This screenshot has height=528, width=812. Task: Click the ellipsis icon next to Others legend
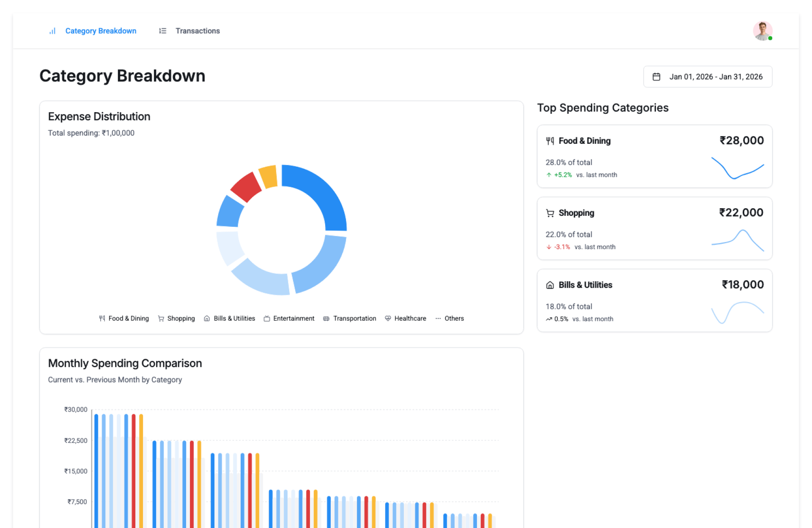tap(438, 319)
